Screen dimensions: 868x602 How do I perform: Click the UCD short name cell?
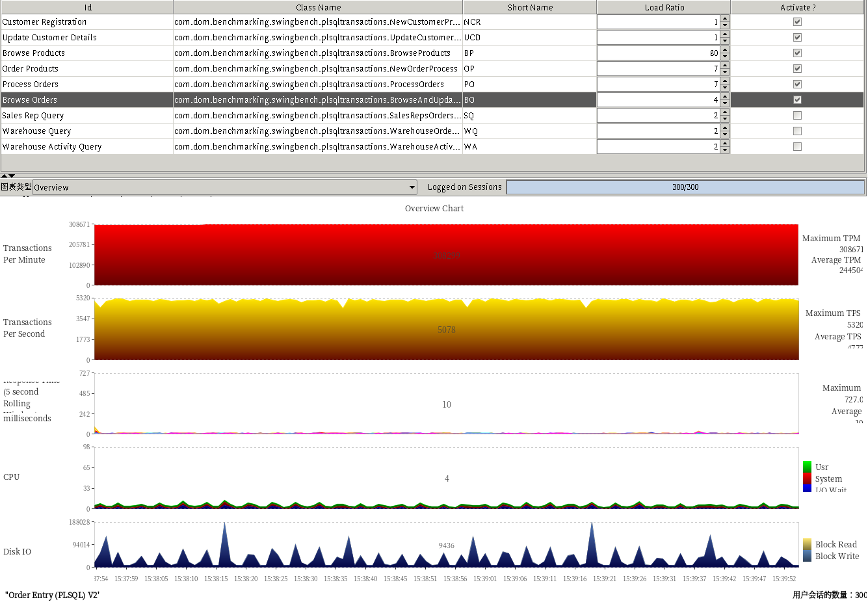point(530,37)
